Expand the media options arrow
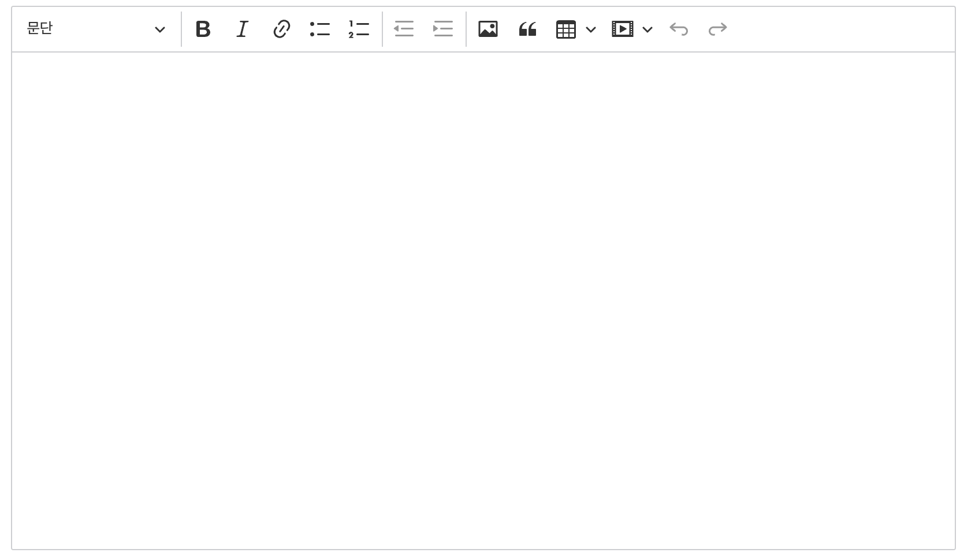 [647, 29]
